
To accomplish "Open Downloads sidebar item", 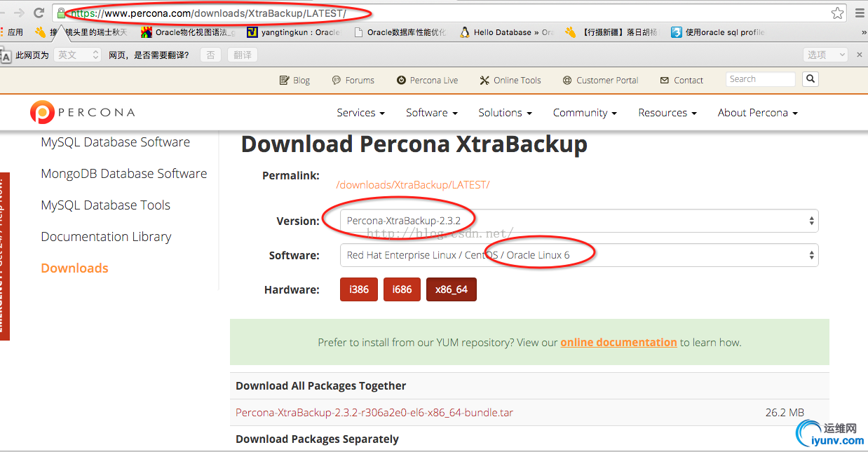I will [x=74, y=268].
